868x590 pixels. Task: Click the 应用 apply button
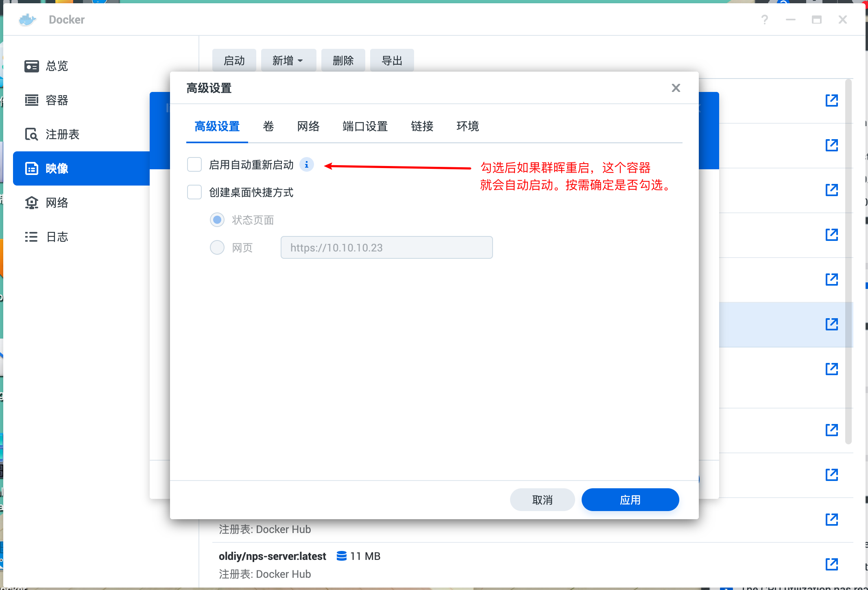(630, 500)
